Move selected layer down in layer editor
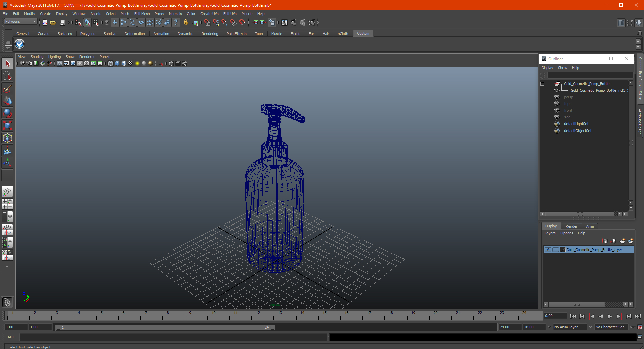 click(x=613, y=241)
